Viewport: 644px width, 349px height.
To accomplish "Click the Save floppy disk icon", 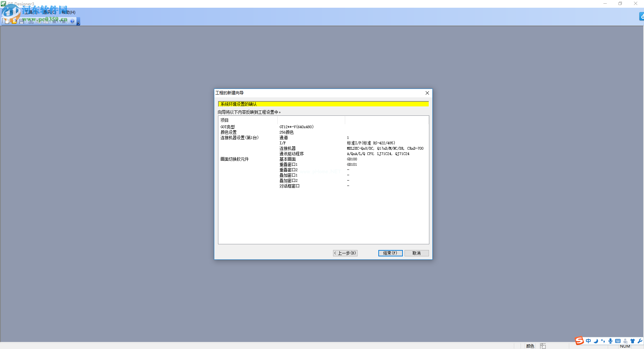I will [22, 21].
